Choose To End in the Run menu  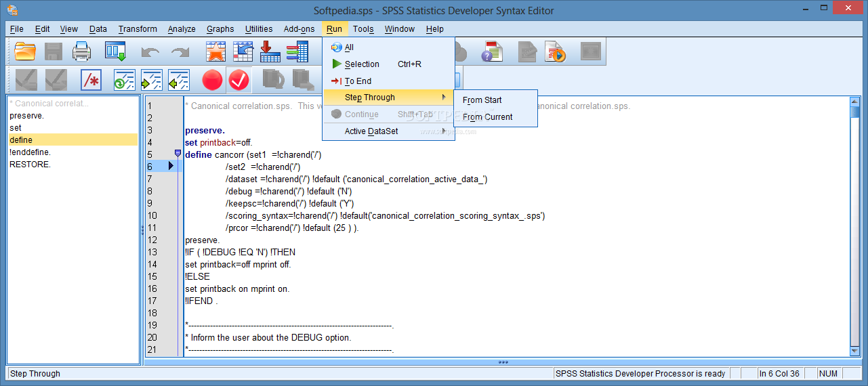pyautogui.click(x=388, y=81)
